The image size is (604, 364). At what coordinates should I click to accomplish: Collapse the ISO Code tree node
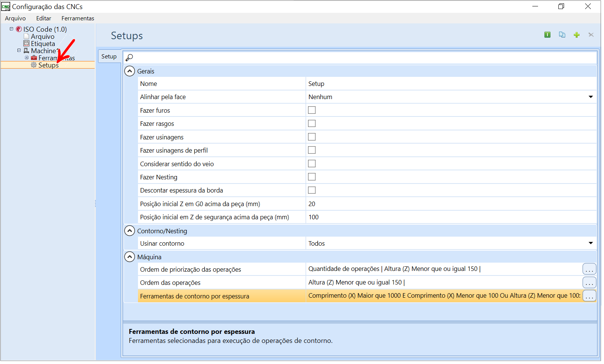11,29
